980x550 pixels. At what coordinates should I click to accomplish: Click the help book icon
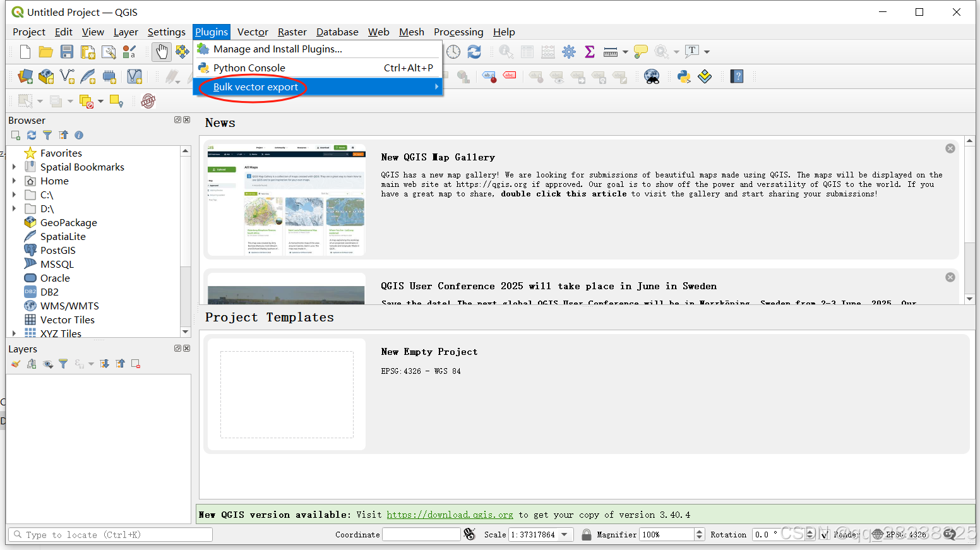737,77
